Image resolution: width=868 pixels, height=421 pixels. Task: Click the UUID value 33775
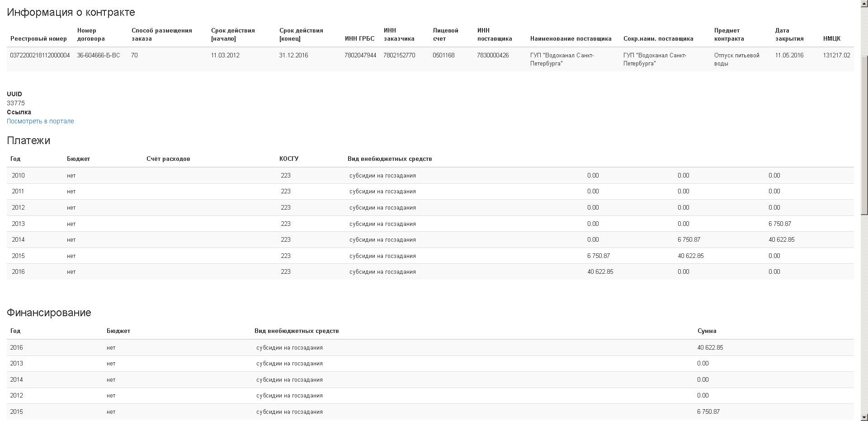(x=16, y=103)
